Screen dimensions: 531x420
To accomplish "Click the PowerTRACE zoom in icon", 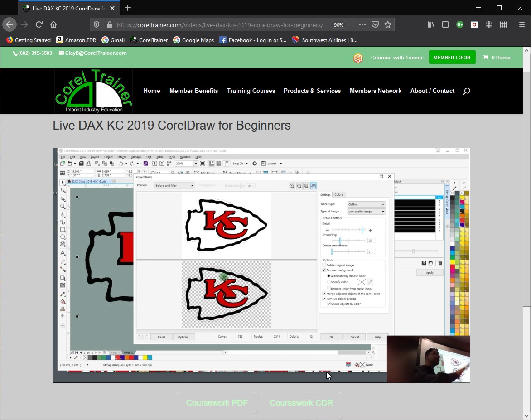I will coord(292,186).
